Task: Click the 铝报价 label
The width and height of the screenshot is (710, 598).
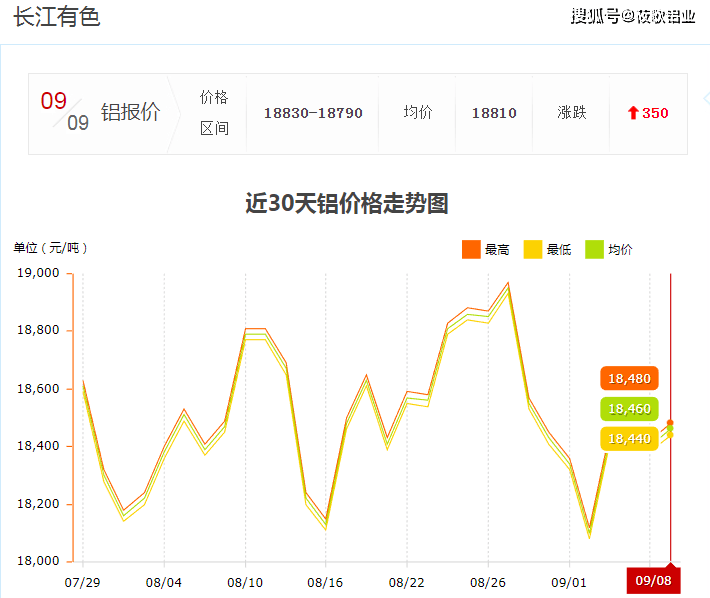Action: [x=130, y=112]
